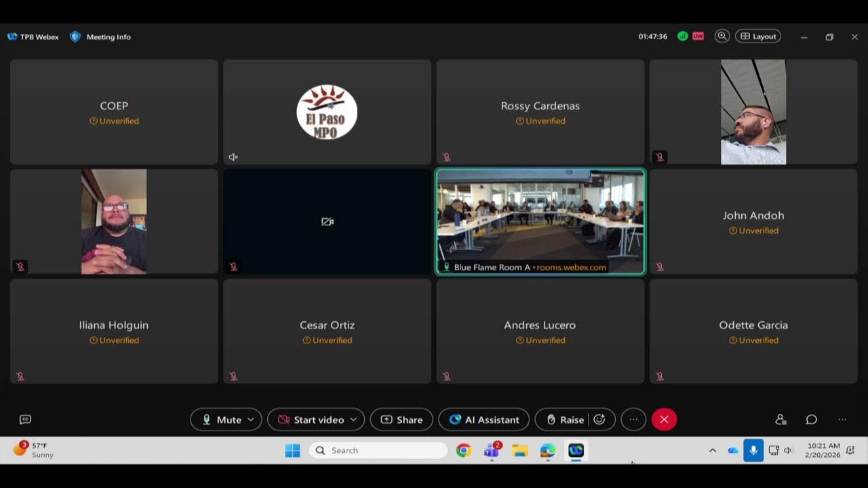Open the clock showing 10:21 AM

point(822,450)
